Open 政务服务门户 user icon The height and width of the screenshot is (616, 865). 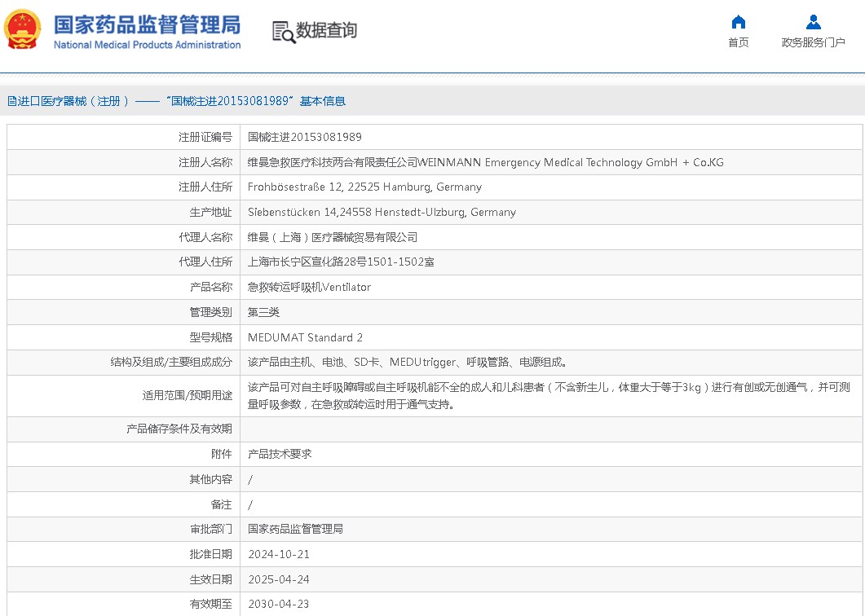[813, 22]
